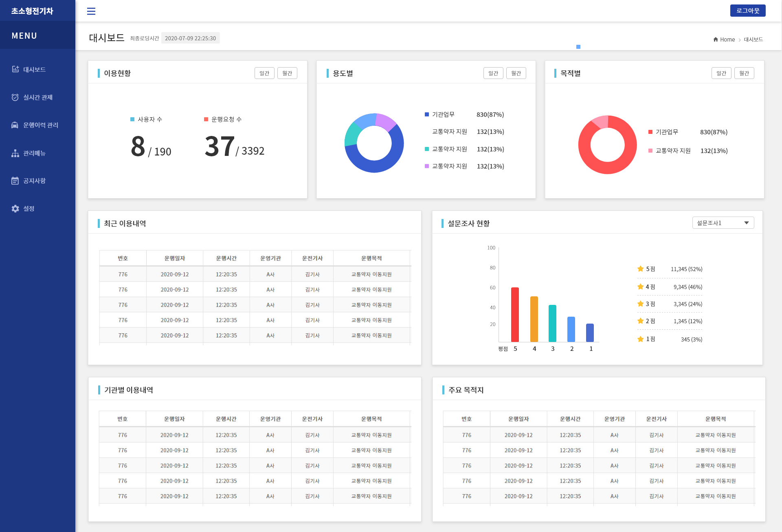Click the 운행이력 관리 car icon
Viewport: 782px width, 532px height.
coord(15,125)
